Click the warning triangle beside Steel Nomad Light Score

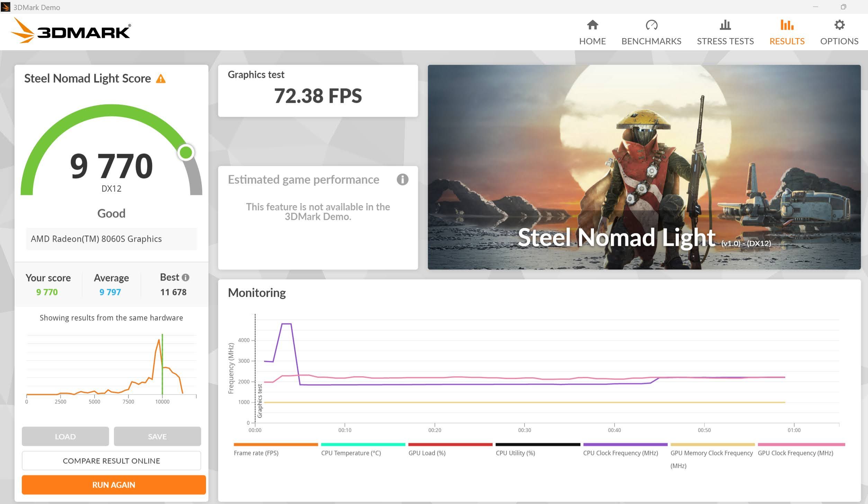(161, 79)
